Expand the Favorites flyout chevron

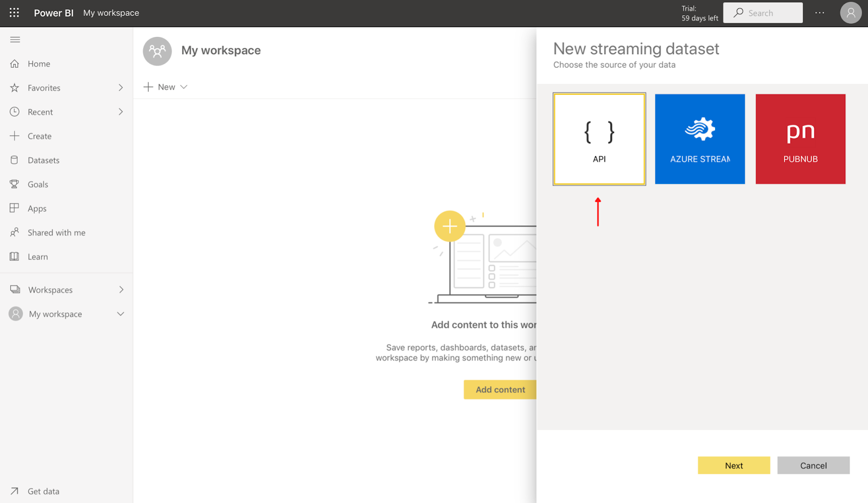click(x=120, y=88)
